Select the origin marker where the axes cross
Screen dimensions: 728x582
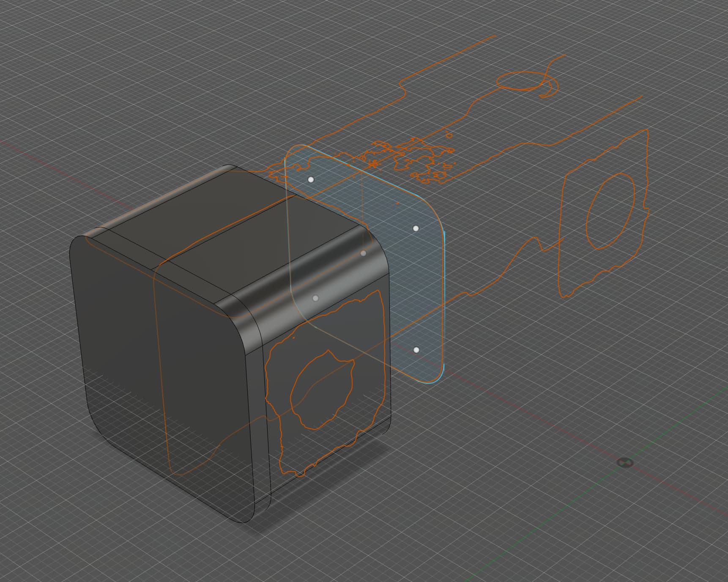coord(625,462)
